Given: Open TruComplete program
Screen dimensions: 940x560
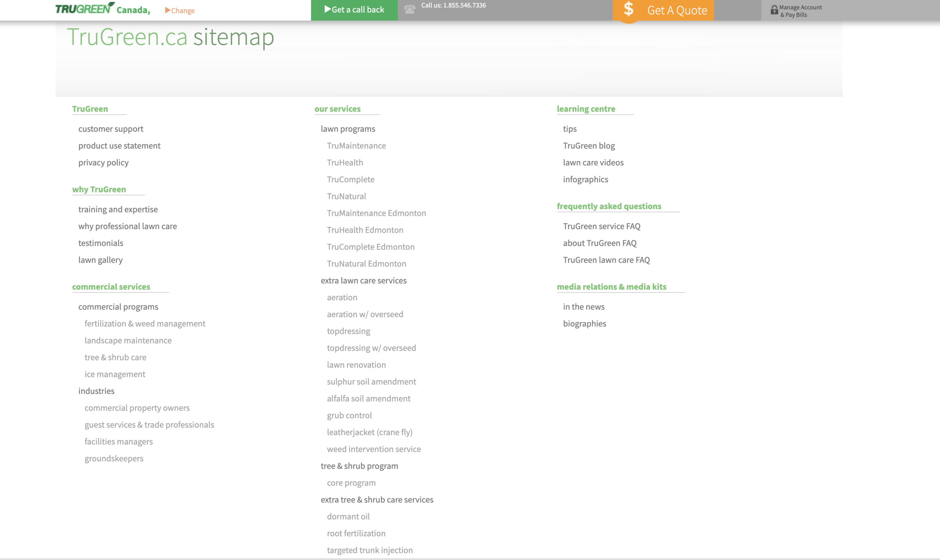Looking at the screenshot, I should point(351,180).
